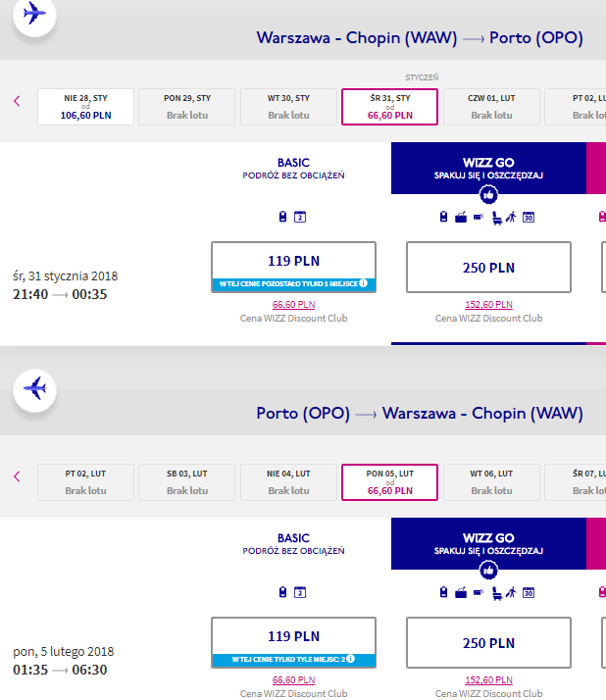This screenshot has width=606, height=700.
Task: Show earlier outbound dates with the left chevron
Action: (x=17, y=101)
